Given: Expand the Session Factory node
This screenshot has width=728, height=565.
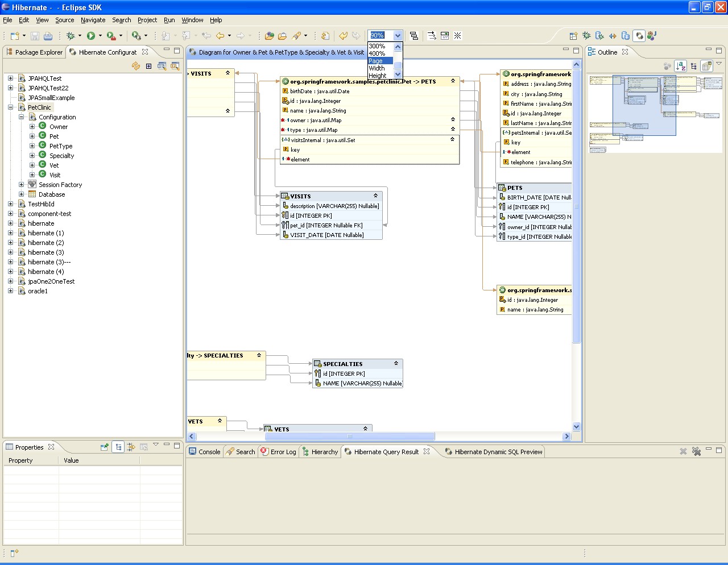Looking at the screenshot, I should [22, 185].
